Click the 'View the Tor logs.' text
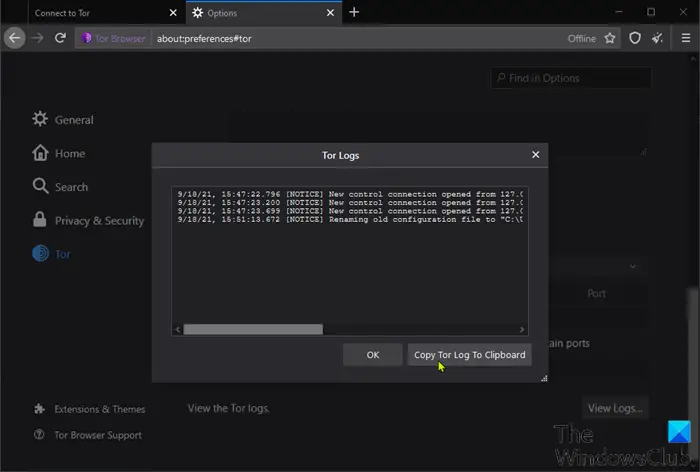 [x=229, y=408]
